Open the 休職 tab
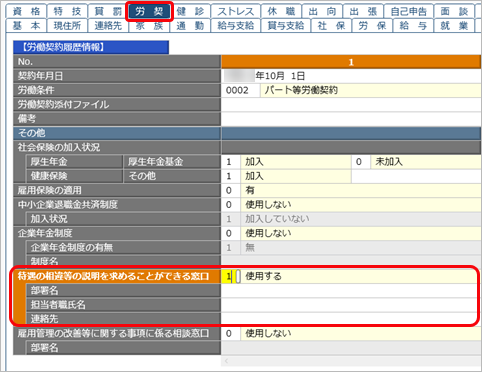 [281, 12]
